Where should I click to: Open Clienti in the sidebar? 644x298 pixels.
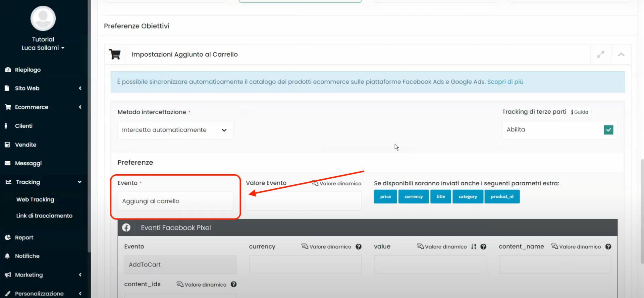coord(23,126)
